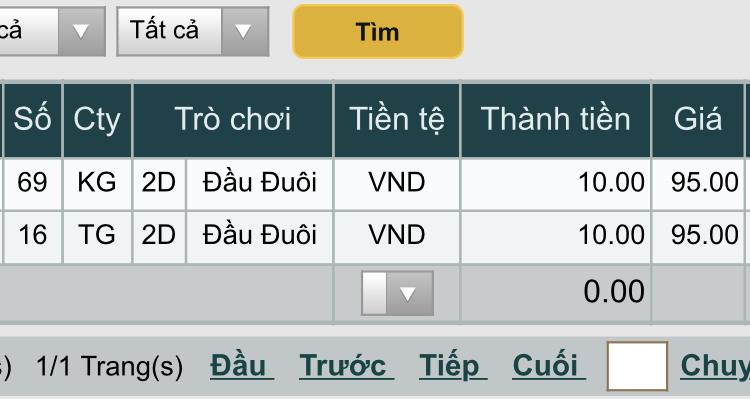Image resolution: width=750 pixels, height=399 pixels.
Task: Jump to last page with Cuối
Action: pos(549,366)
